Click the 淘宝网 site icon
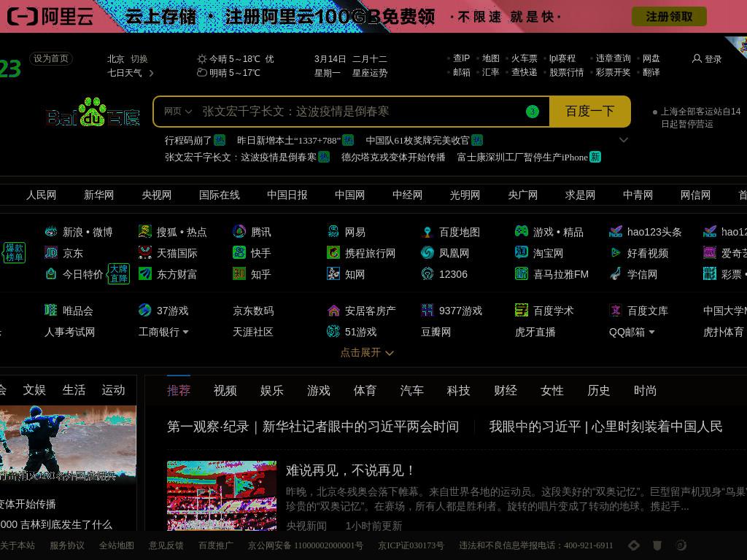This screenshot has width=747, height=560. click(521, 253)
